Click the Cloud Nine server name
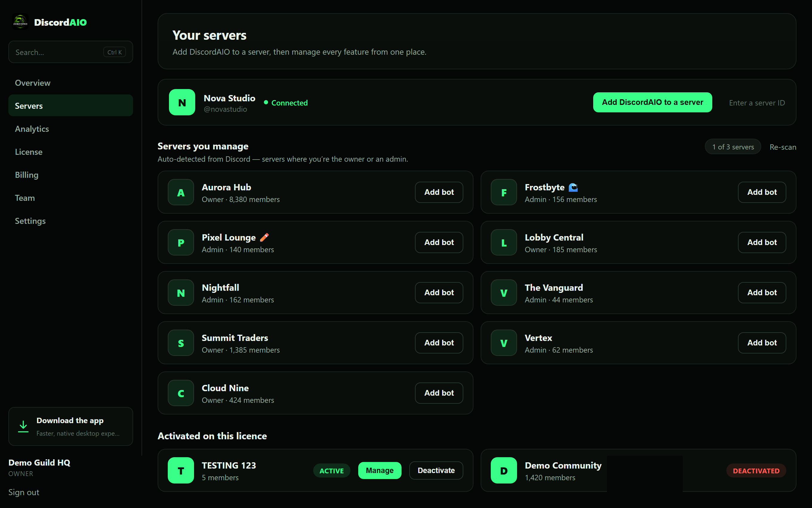This screenshot has height=508, width=812. [x=225, y=388]
